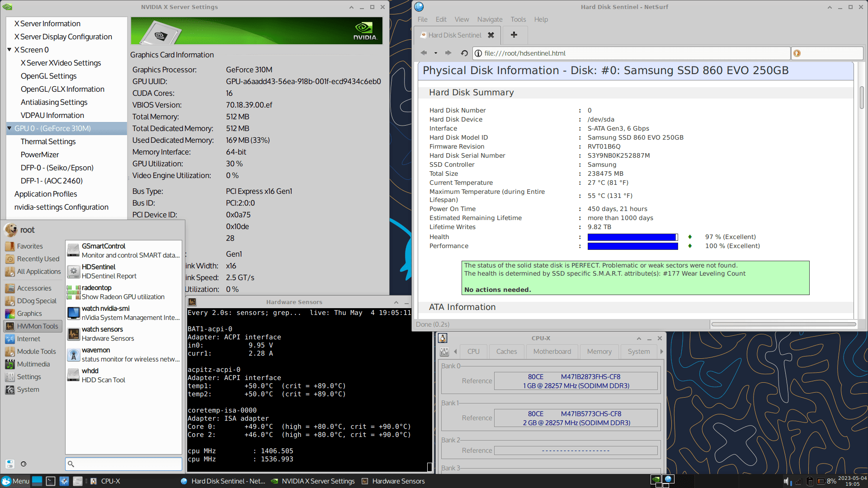This screenshot has height=488, width=868.
Task: Select the NVIDIA workspace in the pager
Action: 656,479
